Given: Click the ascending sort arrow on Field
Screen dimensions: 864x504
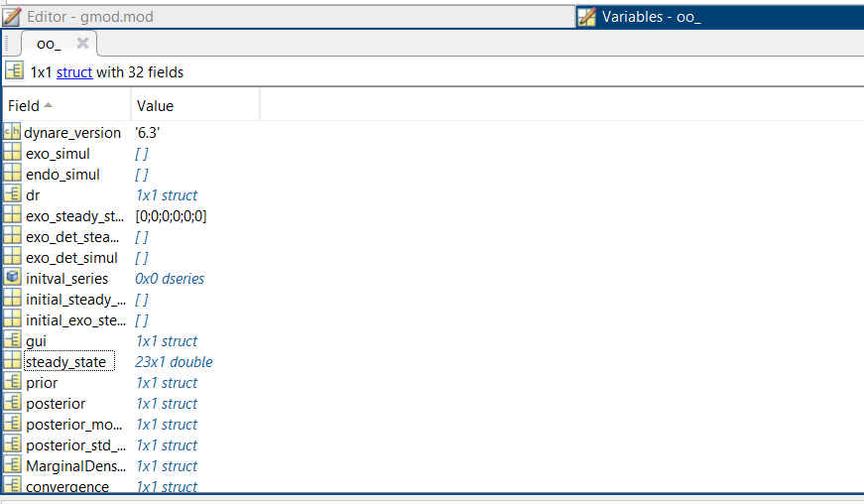Looking at the screenshot, I should pyautogui.click(x=48, y=104).
